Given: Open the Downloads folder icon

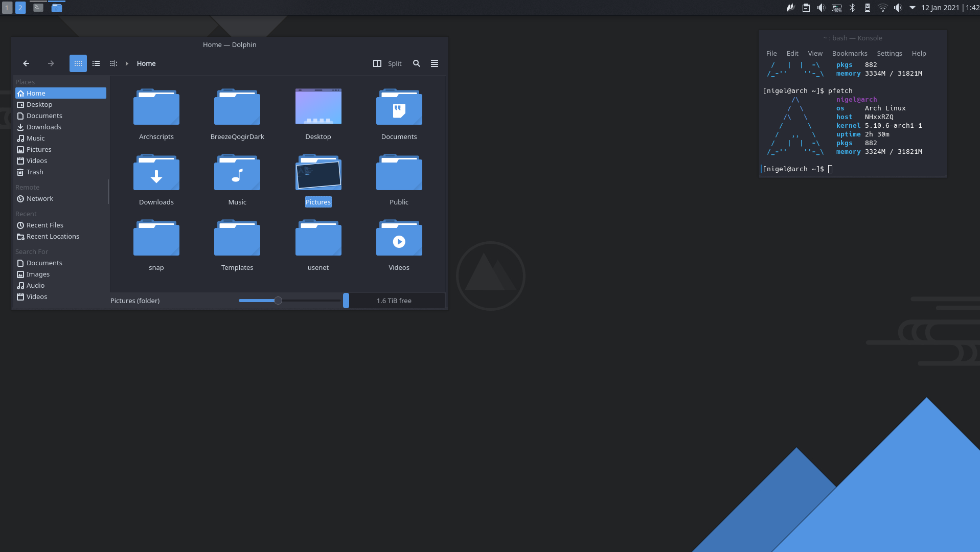Looking at the screenshot, I should 156,174.
